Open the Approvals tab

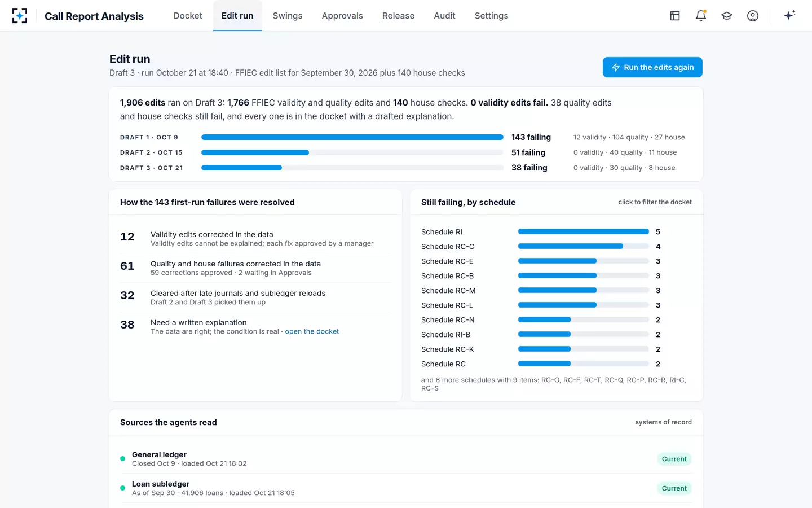342,16
